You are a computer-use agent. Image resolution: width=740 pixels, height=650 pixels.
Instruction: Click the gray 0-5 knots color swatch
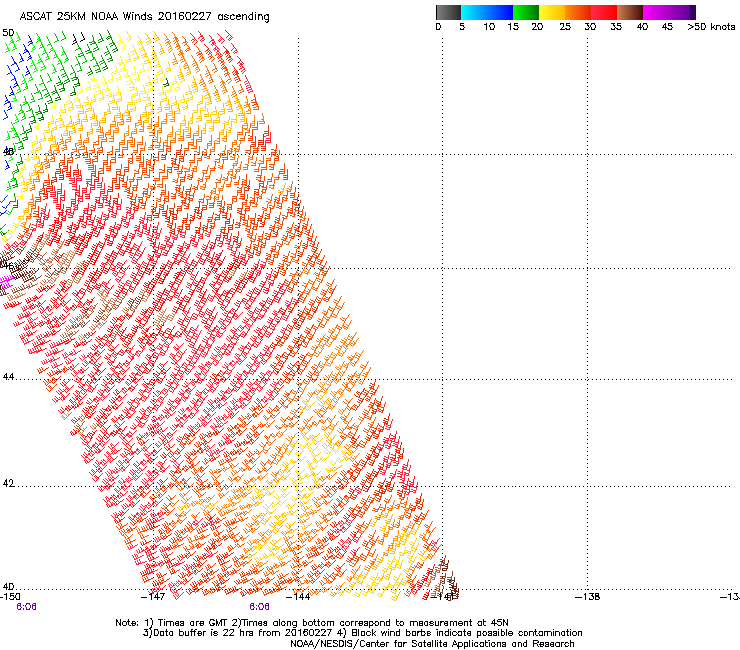click(448, 12)
